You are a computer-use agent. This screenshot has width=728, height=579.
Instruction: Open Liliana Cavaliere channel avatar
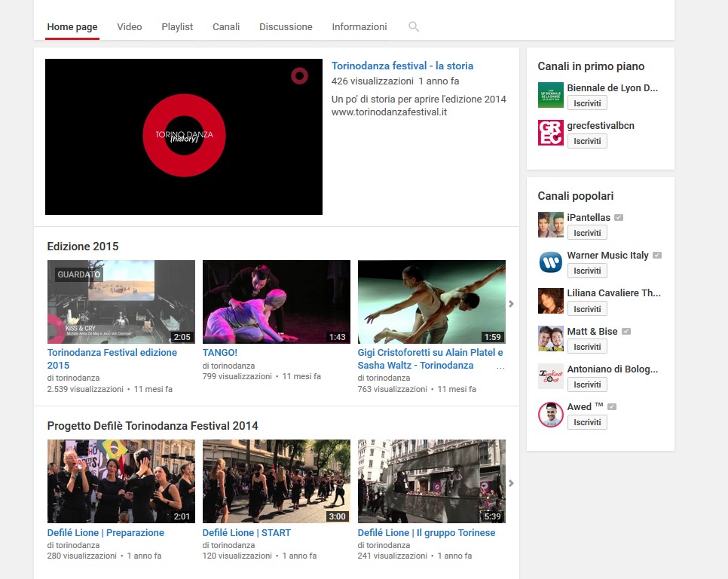point(551,300)
